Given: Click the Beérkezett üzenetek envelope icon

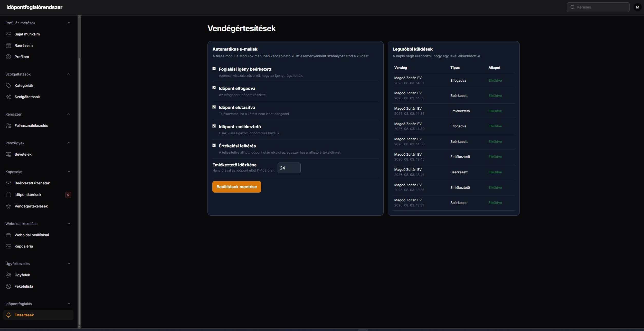Looking at the screenshot, I should (8, 183).
